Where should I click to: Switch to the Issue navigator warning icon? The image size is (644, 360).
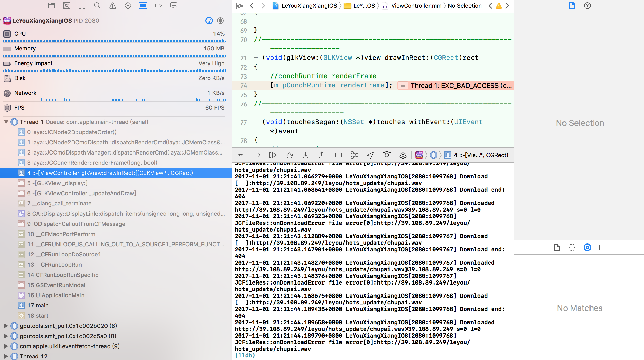pyautogui.click(x=112, y=5)
